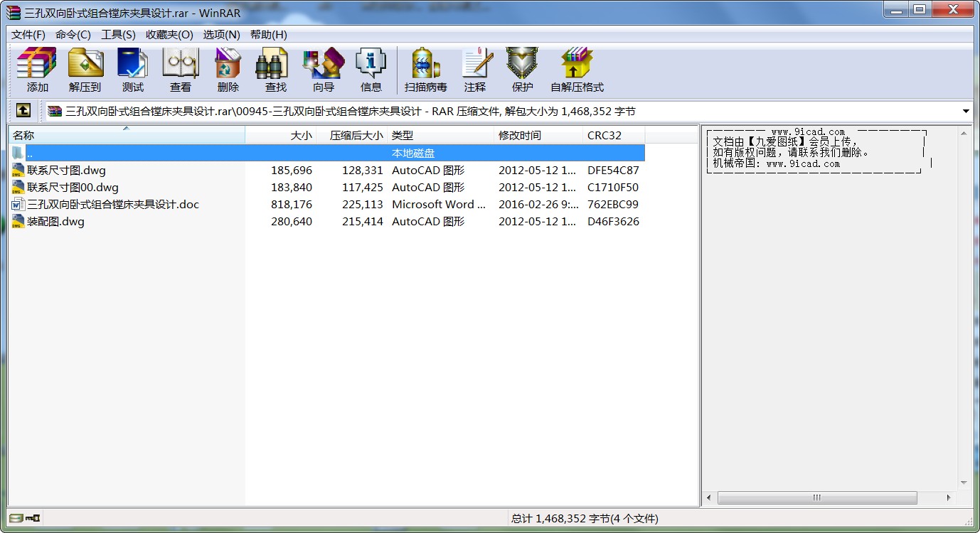Open the 帮助(H) menu
The height and width of the screenshot is (533, 980).
click(x=269, y=35)
